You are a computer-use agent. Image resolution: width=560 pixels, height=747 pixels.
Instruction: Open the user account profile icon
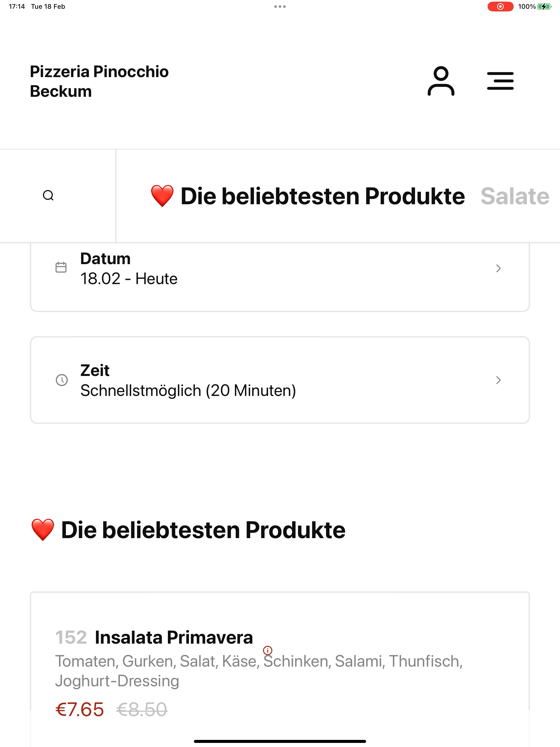[x=441, y=81]
